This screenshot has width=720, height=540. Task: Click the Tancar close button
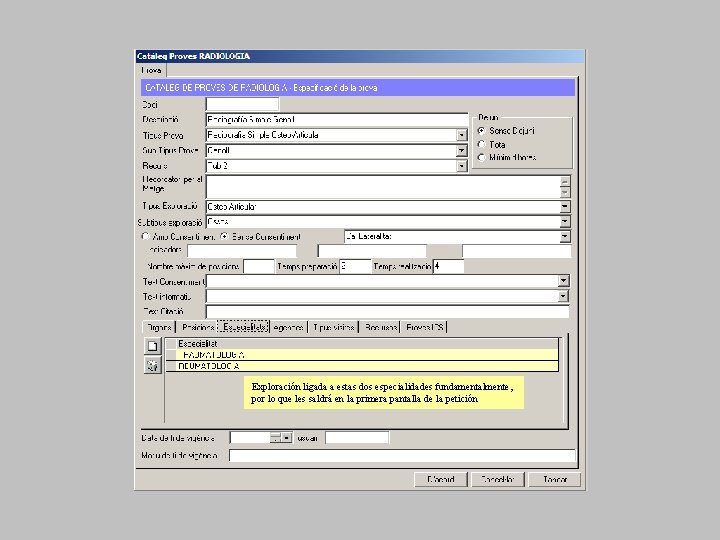coord(555,479)
